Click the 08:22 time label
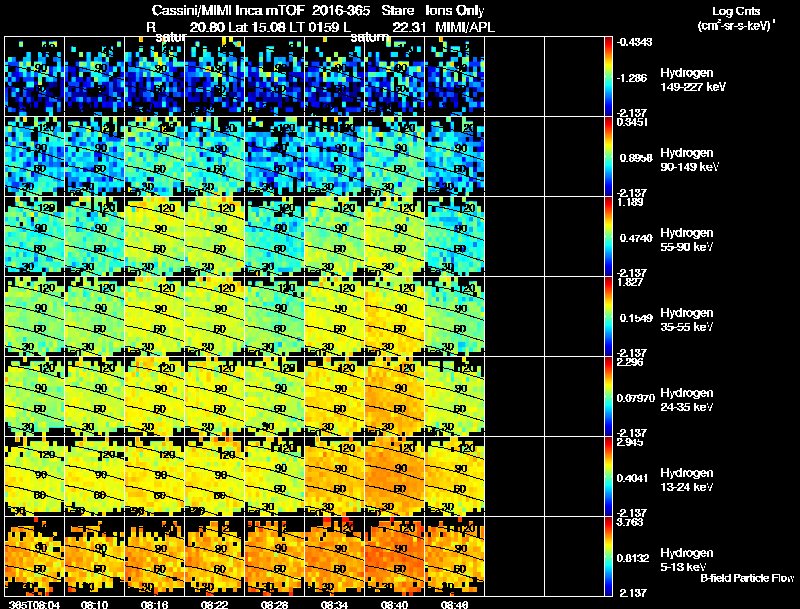Viewport: 800px width, 609px height. point(214,605)
